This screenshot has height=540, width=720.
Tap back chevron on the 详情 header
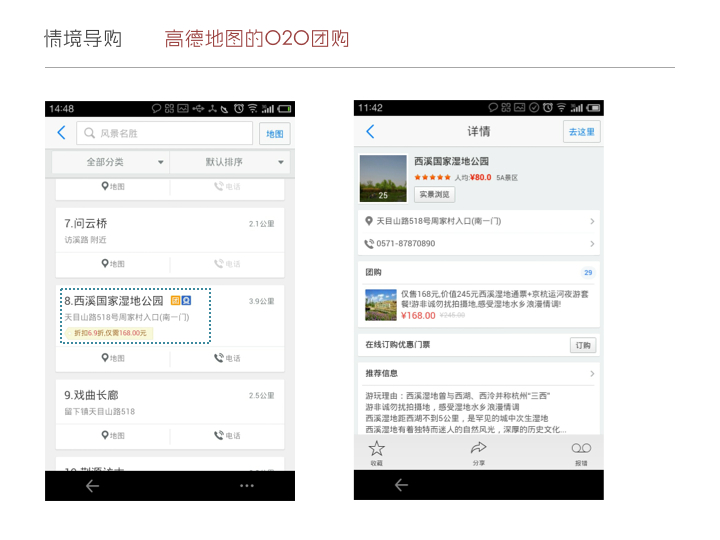(370, 132)
